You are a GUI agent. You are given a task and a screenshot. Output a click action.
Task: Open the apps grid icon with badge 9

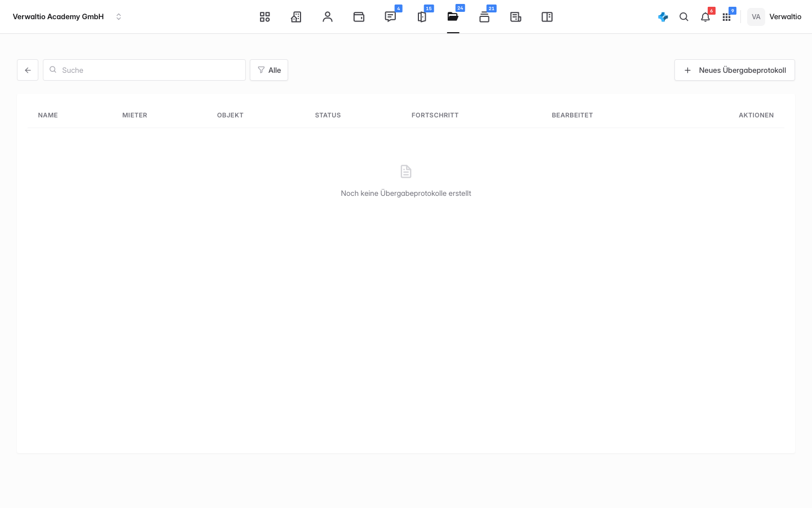(x=727, y=17)
